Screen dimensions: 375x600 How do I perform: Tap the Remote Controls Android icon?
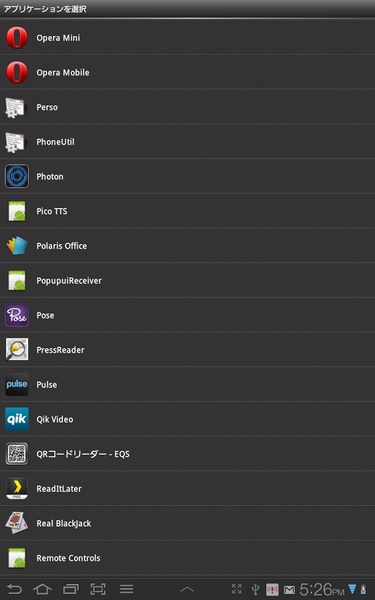pyautogui.click(x=17, y=558)
